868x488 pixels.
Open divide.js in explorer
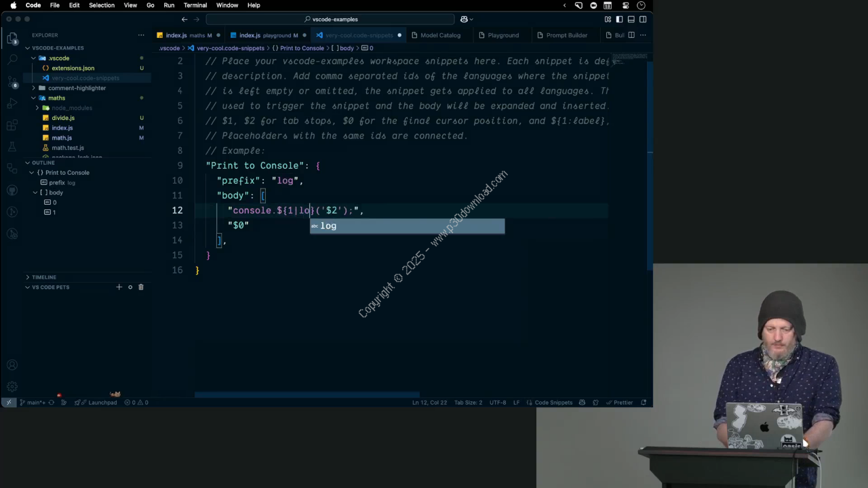(x=63, y=118)
